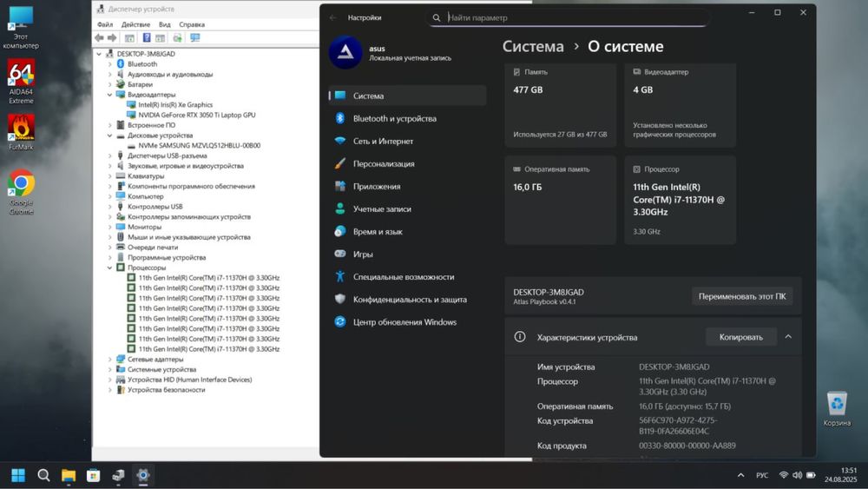This screenshot has height=489, width=868.
Task: Expand the Мониторы node
Action: [x=109, y=227]
